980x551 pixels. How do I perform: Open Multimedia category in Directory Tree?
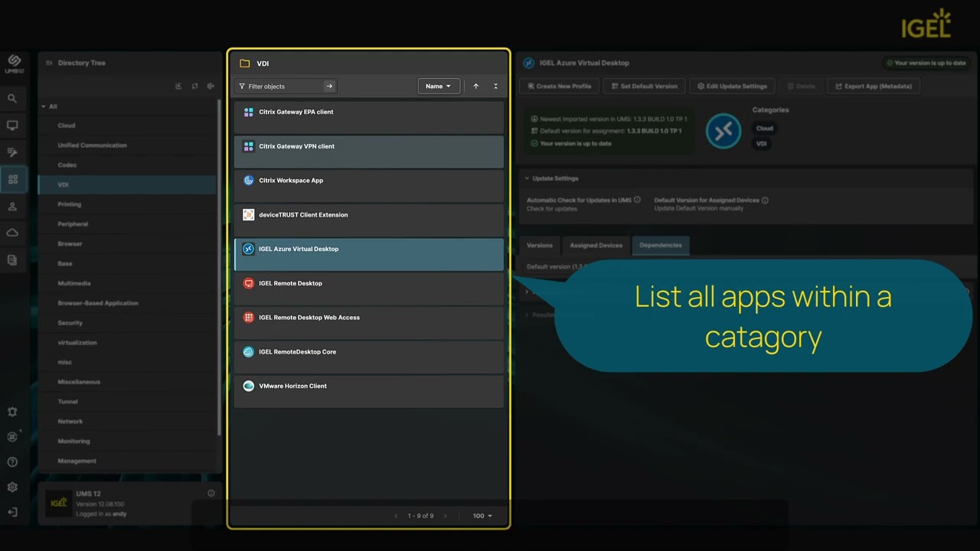tap(128, 283)
